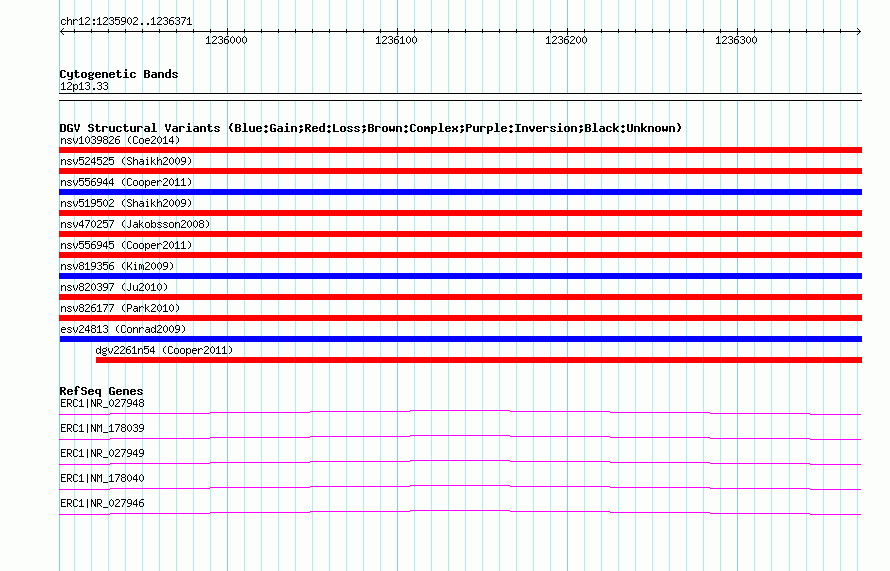890x571 pixels.
Task: Click the chr12:1235902..1236371 coordinate label
Action: [x=126, y=22]
